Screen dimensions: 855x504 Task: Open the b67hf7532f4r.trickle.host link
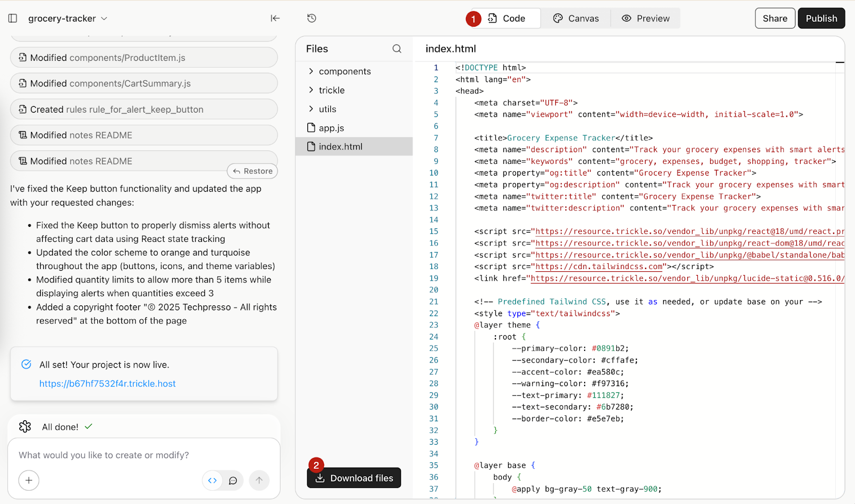click(107, 383)
